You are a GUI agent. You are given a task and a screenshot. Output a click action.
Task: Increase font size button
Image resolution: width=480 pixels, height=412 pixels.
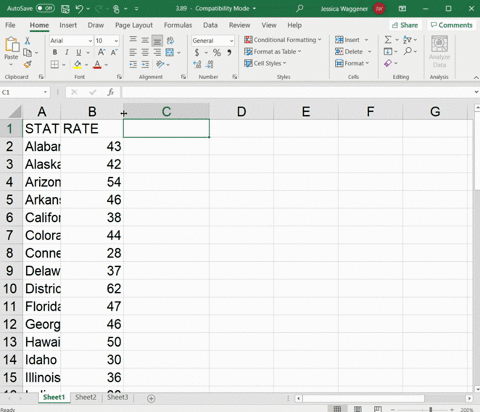coord(101,52)
